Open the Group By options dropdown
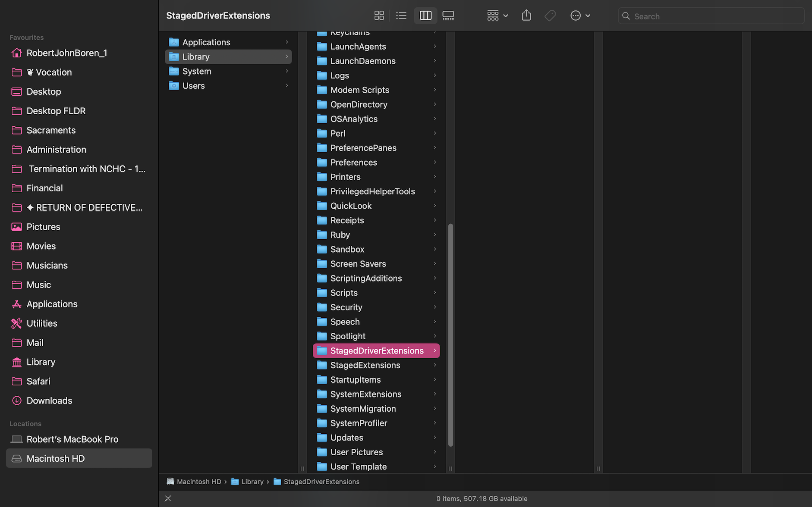Screen dimensions: 812x507 [497, 16]
